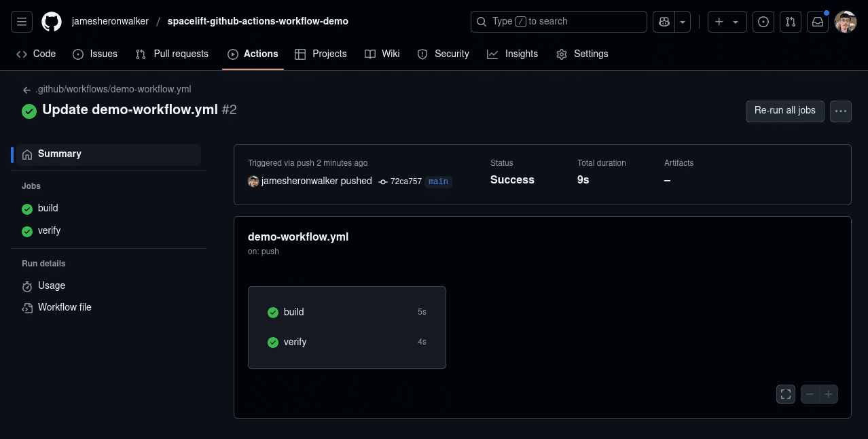This screenshot has width=868, height=439.
Task: Open the create new dropdown
Action: coord(727,21)
